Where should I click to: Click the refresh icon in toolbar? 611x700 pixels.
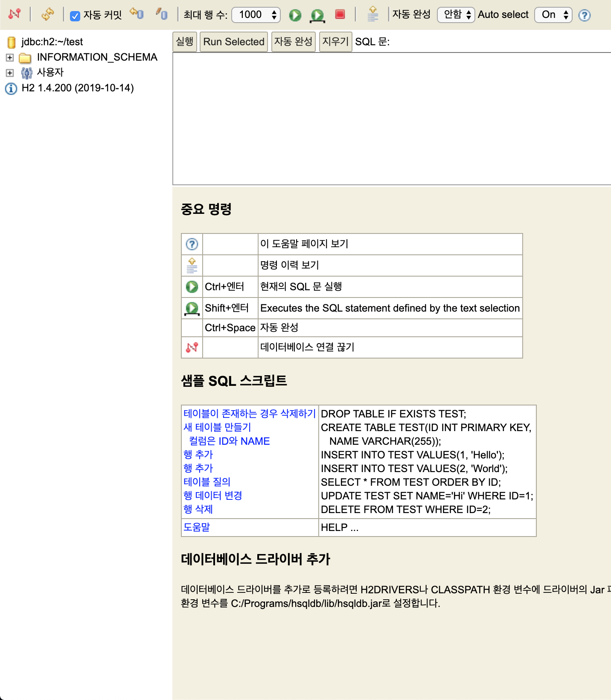(47, 14)
